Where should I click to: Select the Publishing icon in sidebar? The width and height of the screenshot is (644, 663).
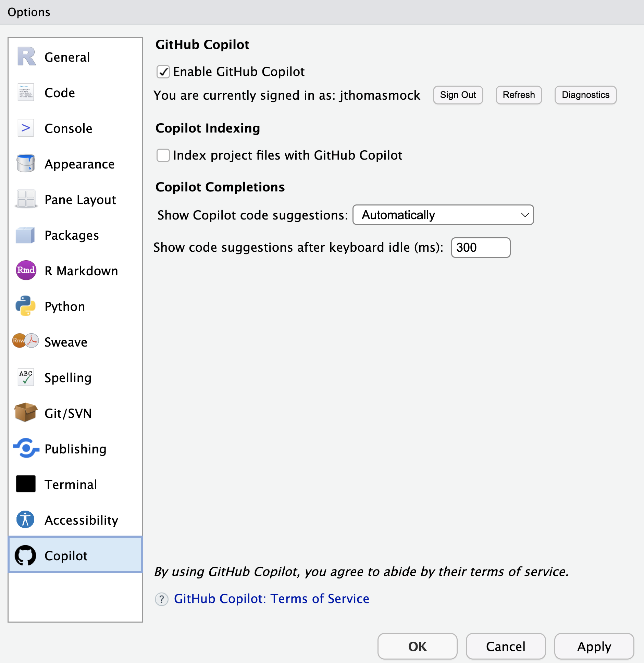[x=26, y=448]
